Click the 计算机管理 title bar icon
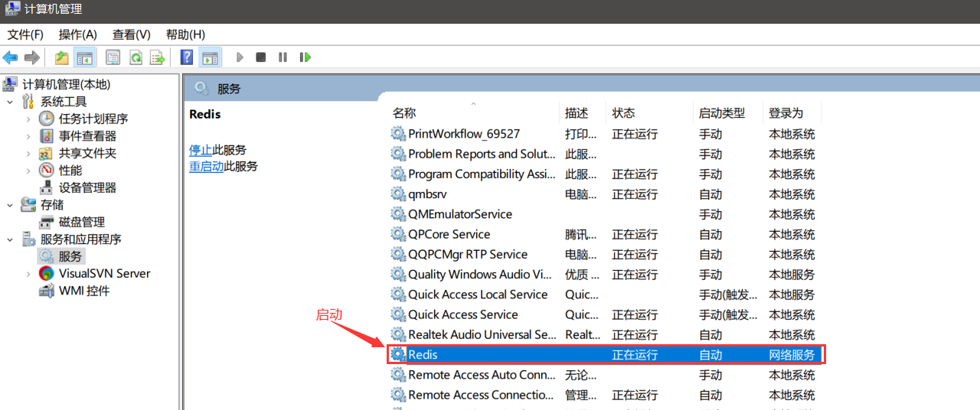This screenshot has height=410, width=980. (12, 9)
